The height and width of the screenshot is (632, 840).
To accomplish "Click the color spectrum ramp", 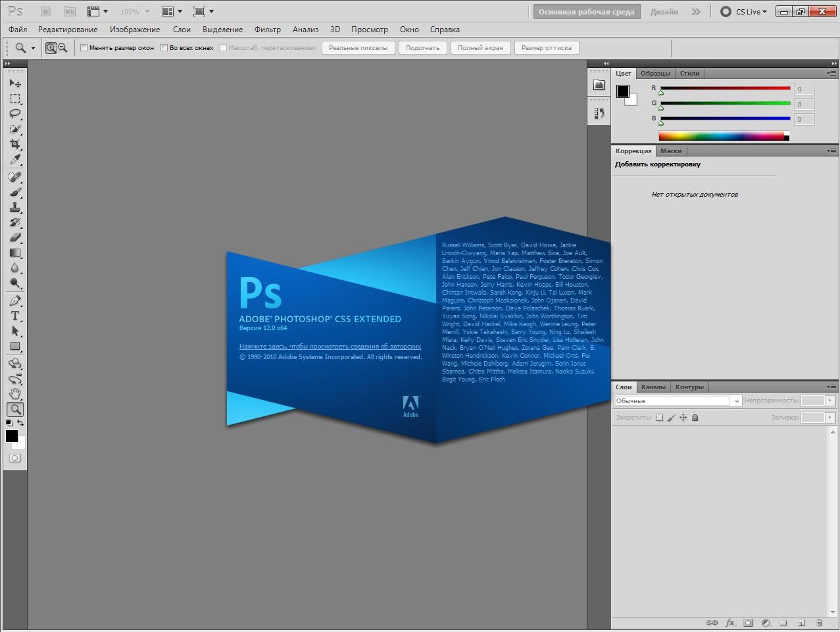I will click(721, 136).
